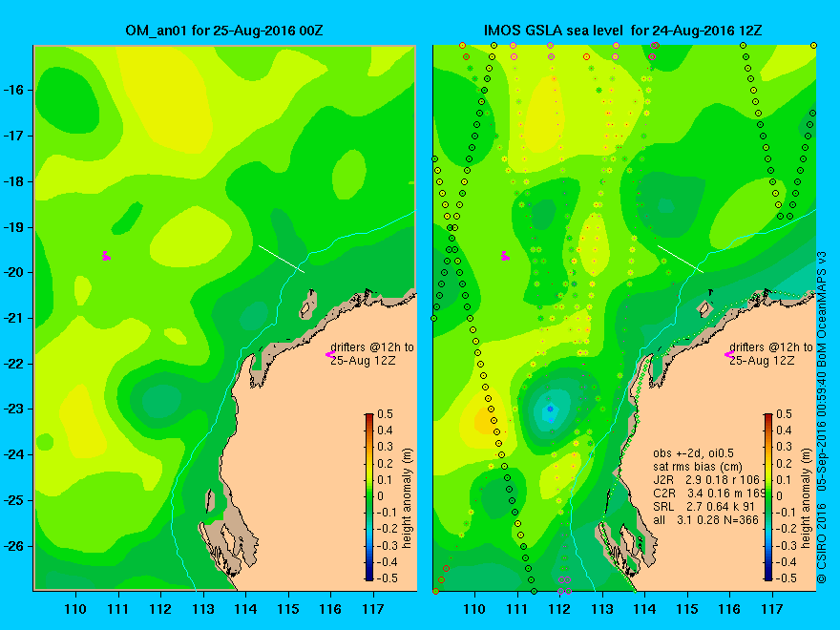Click the 'obs +-2d, oi0.5' text
The image size is (840, 630).
point(692,453)
